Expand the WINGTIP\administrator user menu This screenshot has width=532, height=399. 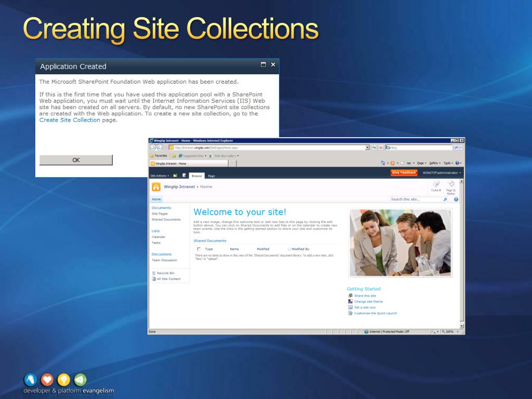coord(442,172)
